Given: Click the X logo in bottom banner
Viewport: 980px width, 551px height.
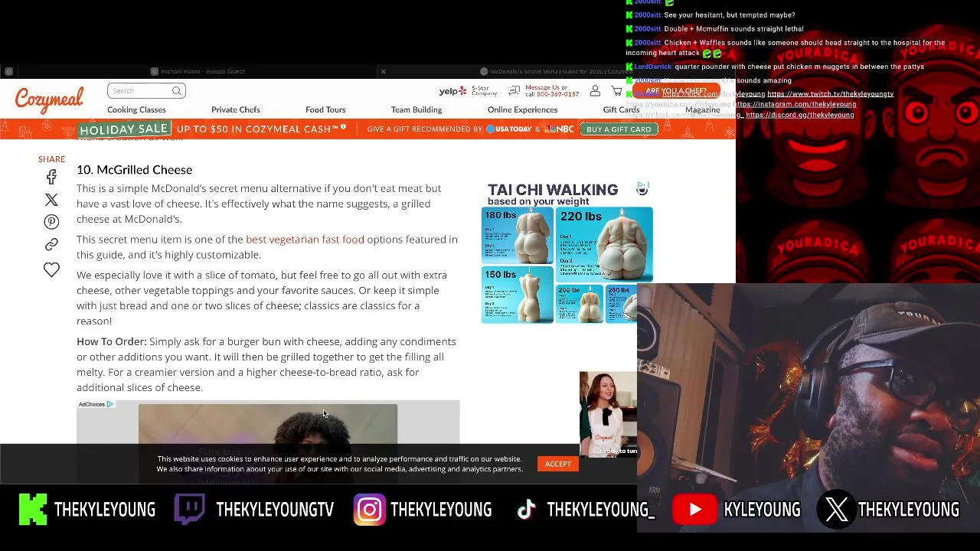Looking at the screenshot, I should coord(836,510).
